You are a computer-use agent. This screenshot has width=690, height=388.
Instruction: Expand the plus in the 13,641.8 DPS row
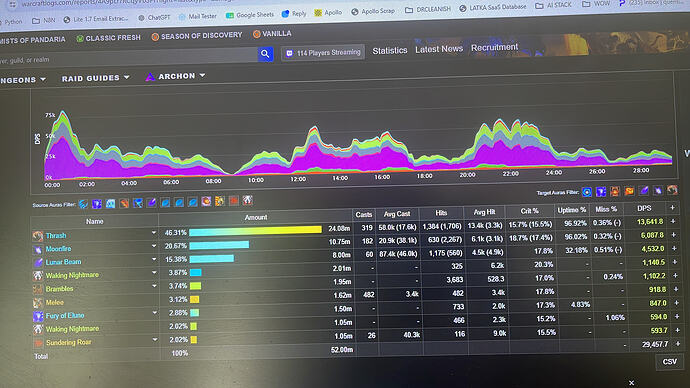pos(673,221)
